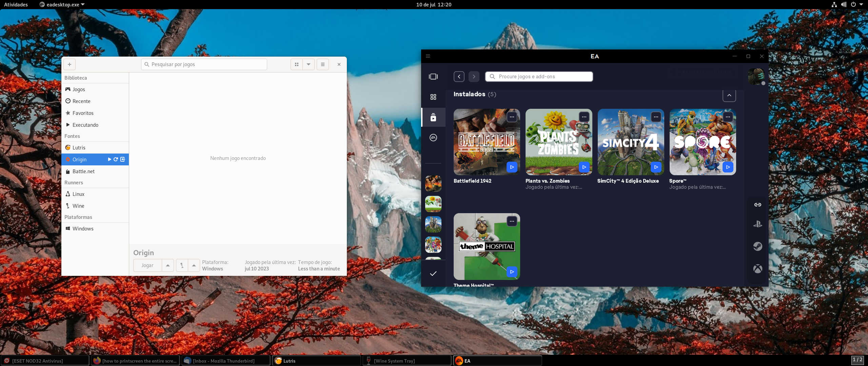Click the add game plus button in Lutris

70,64
